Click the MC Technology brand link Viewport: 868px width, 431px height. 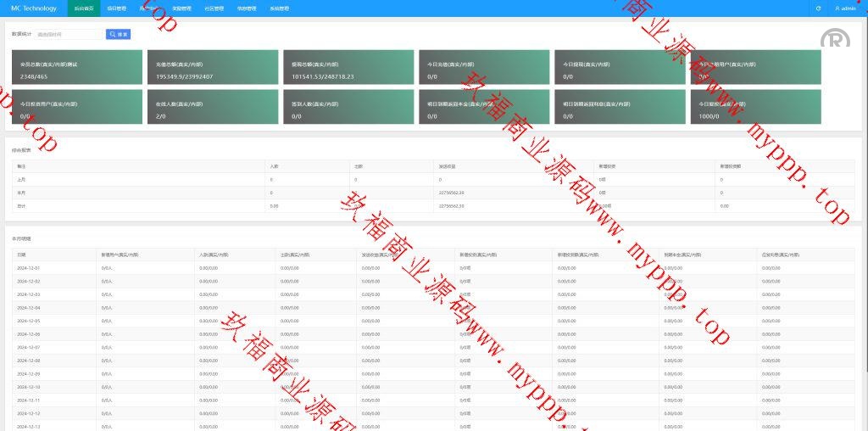[34, 8]
